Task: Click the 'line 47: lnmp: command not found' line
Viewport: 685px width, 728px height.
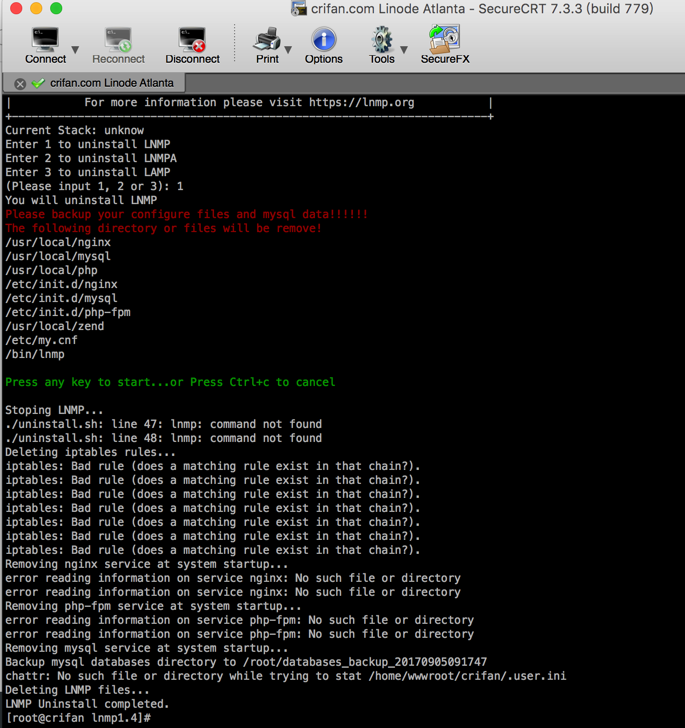Action: point(163,424)
